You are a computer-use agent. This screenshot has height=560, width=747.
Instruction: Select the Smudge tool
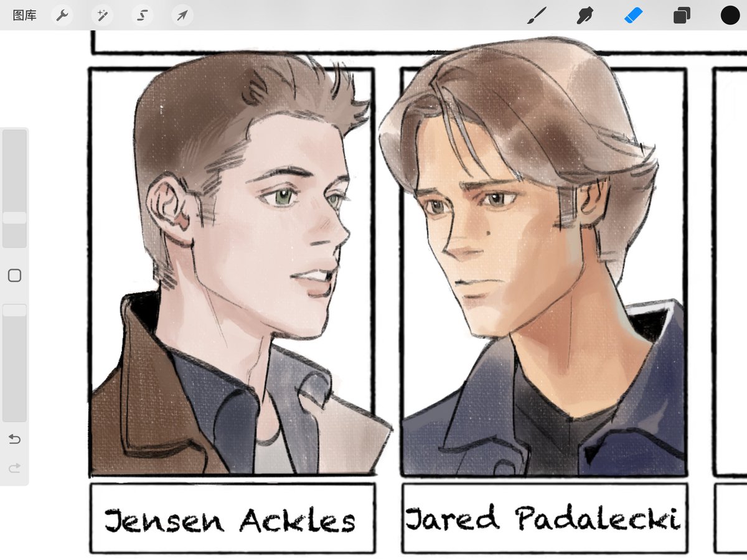pyautogui.click(x=585, y=16)
